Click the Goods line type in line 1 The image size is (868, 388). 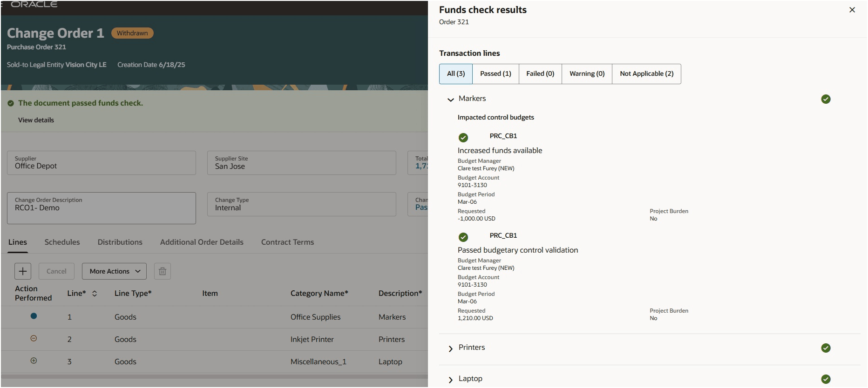pyautogui.click(x=125, y=317)
